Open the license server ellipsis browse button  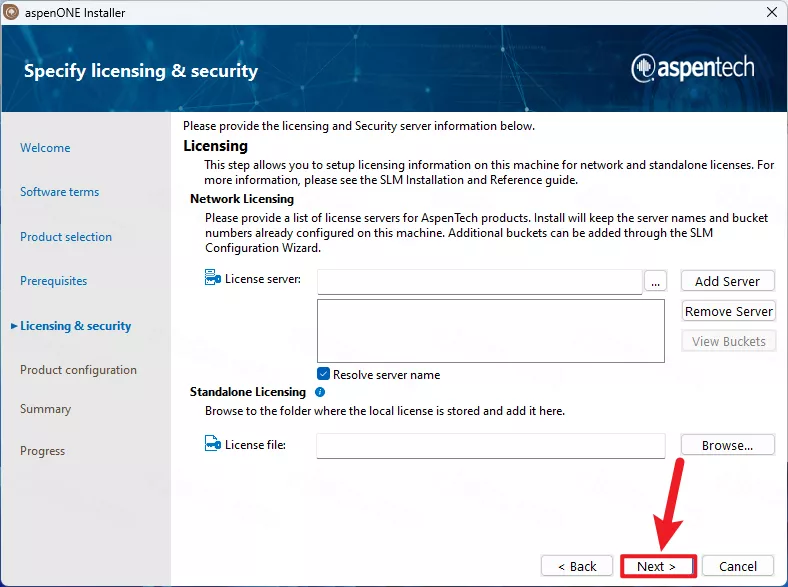[x=655, y=282]
